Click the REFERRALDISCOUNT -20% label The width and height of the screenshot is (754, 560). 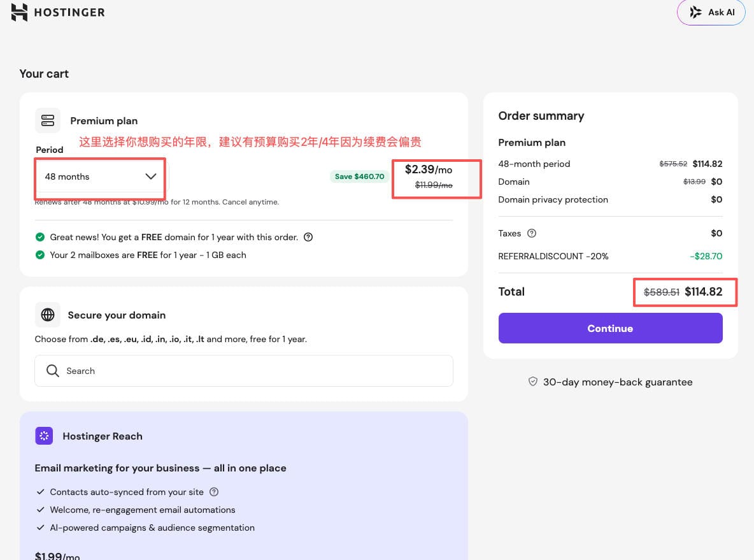tap(553, 256)
